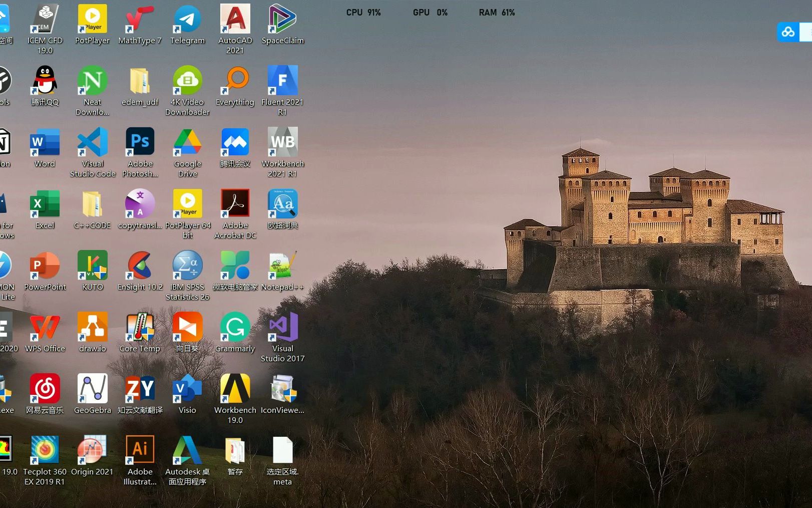Open Tecplot 360 EX 2019 R1
Screen dimensions: 812x508
(45, 460)
